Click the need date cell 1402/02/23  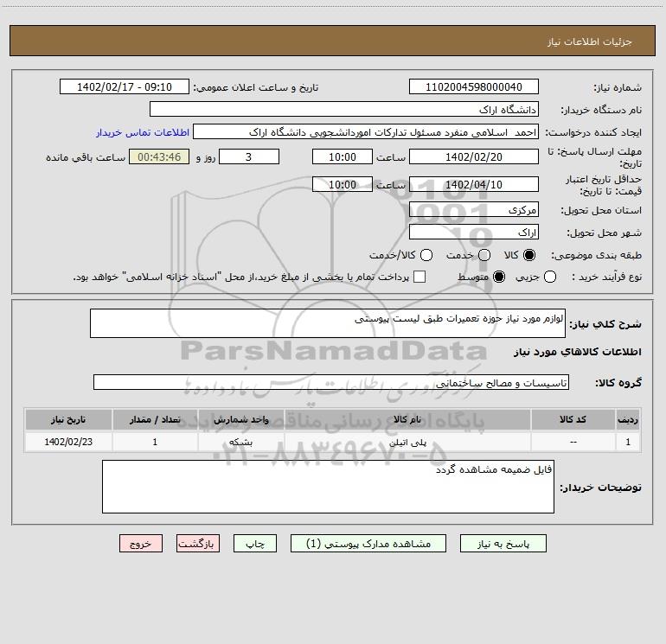(x=68, y=442)
